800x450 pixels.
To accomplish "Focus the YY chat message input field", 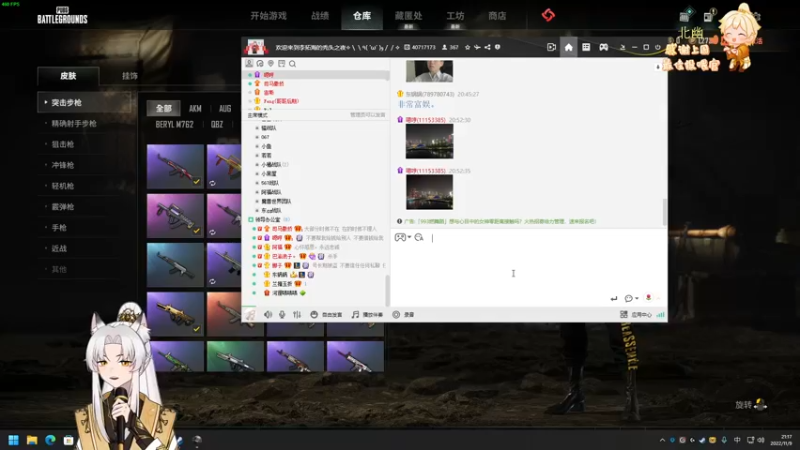I will (x=529, y=268).
